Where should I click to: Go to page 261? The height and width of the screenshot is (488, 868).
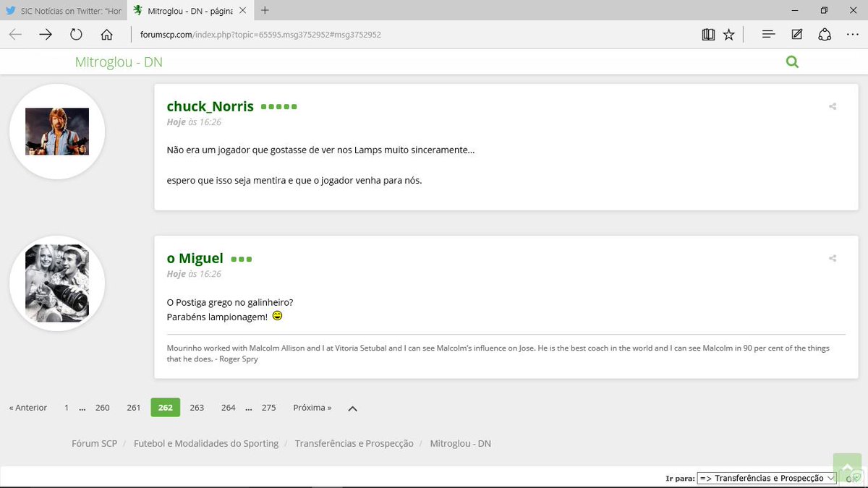(x=134, y=408)
